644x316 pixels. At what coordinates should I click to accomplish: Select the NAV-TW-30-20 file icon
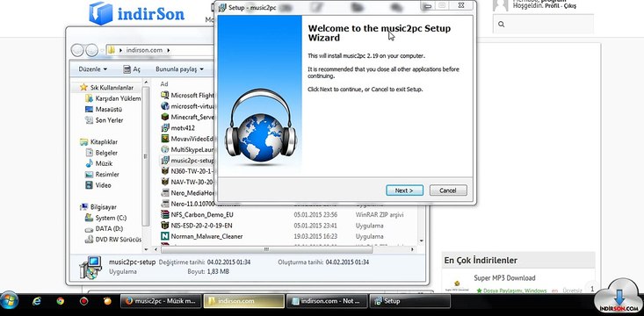tap(165, 182)
